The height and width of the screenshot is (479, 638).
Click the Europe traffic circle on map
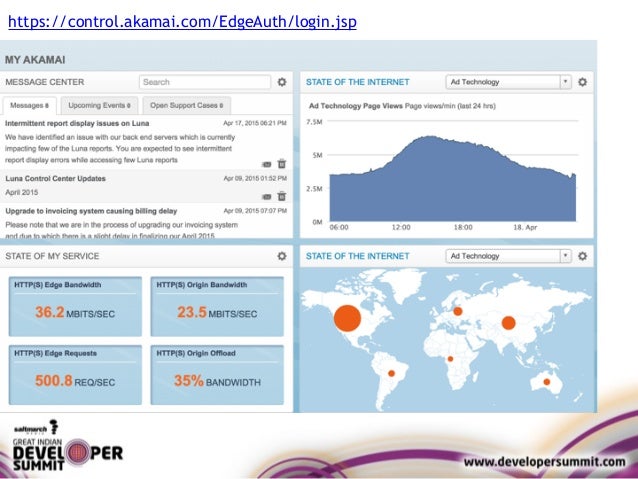pos(458,311)
